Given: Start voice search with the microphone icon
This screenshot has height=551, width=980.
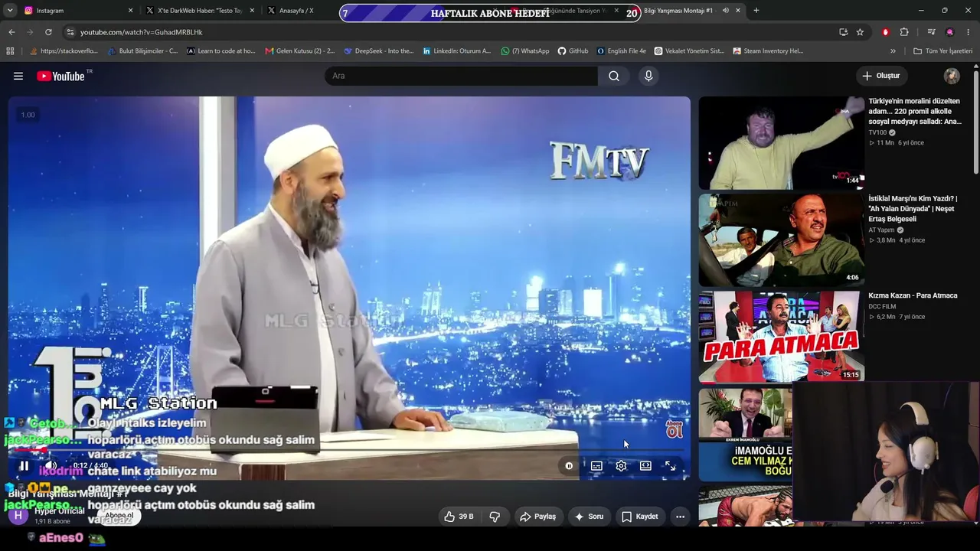Looking at the screenshot, I should tap(648, 76).
